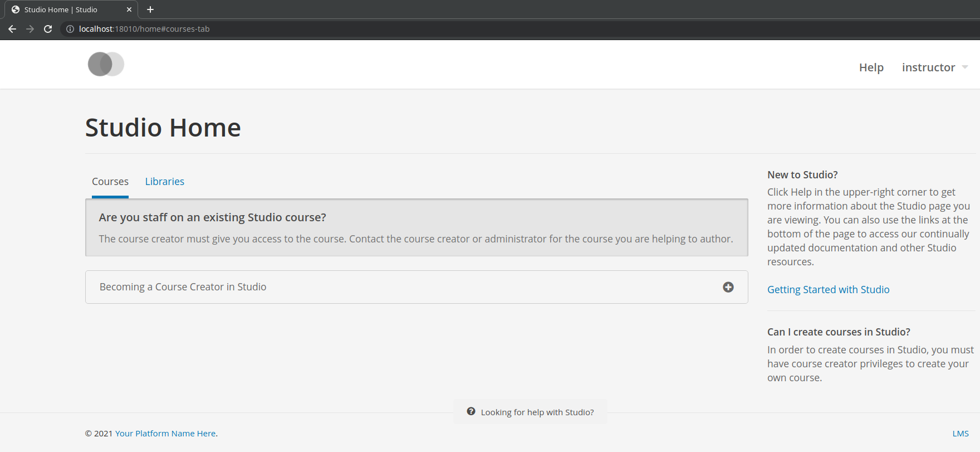This screenshot has height=452, width=980.
Task: Click the 'New to Studio?' heading
Action: (802, 175)
